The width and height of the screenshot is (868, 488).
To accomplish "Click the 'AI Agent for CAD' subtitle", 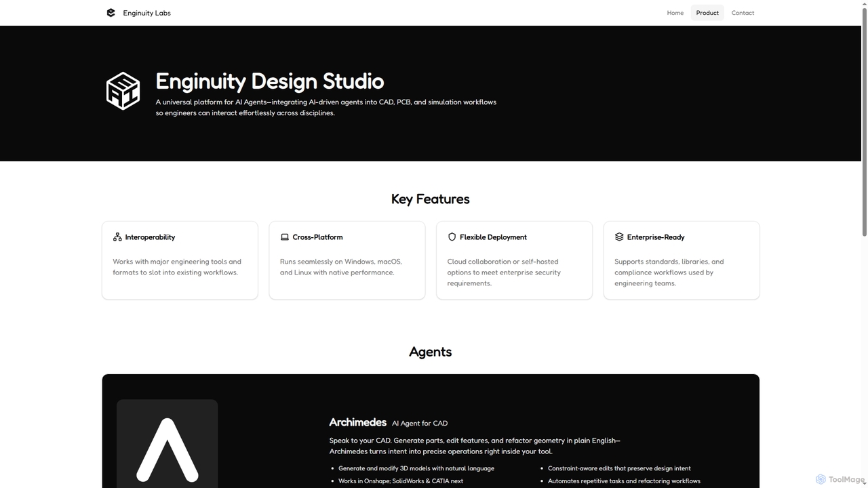I will [420, 424].
